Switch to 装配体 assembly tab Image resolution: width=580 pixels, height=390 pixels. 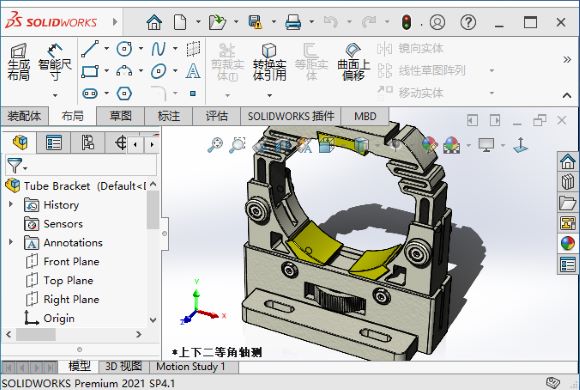[x=24, y=116]
